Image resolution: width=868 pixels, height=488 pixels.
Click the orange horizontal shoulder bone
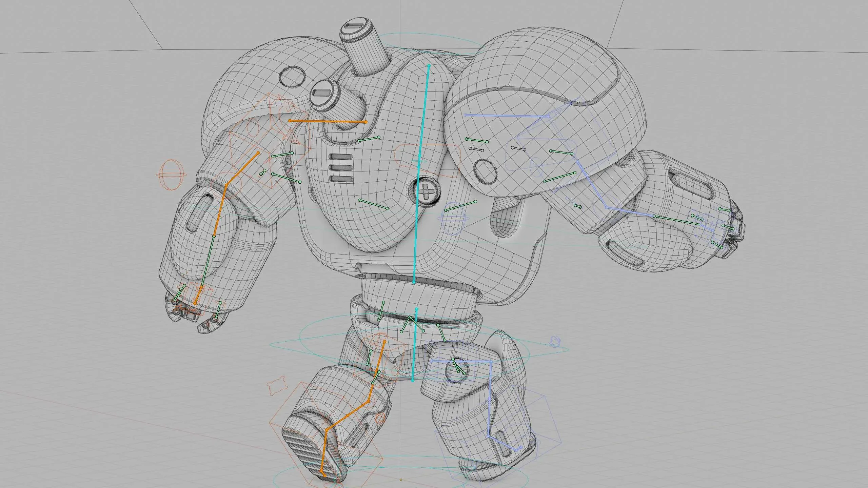tap(328, 121)
